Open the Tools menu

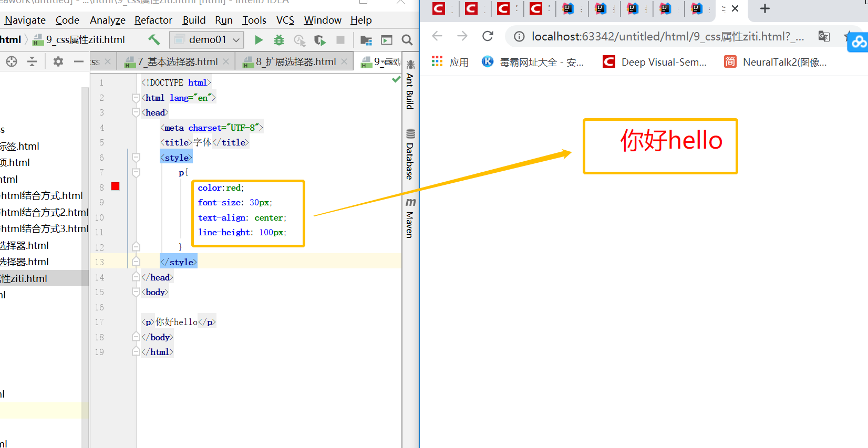254,20
